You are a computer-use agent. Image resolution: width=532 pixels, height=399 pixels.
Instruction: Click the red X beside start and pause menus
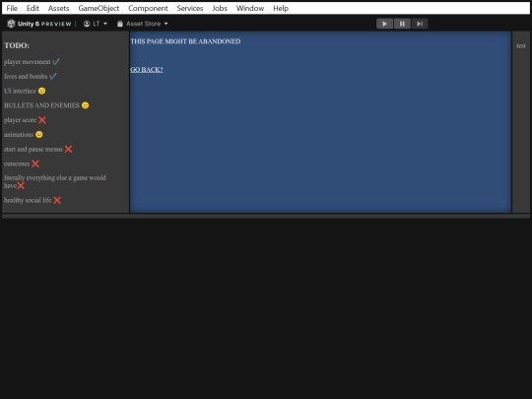[68, 150]
